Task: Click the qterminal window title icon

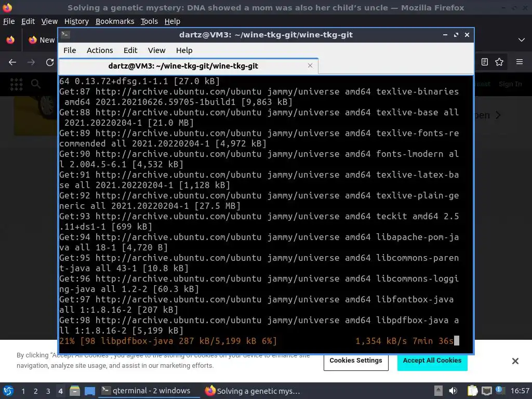Action: 65,35
